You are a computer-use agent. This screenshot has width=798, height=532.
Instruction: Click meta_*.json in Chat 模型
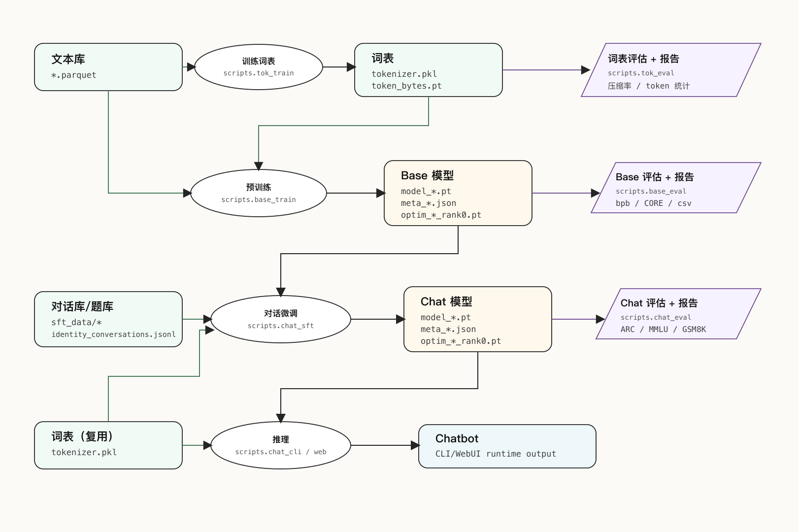coord(448,329)
